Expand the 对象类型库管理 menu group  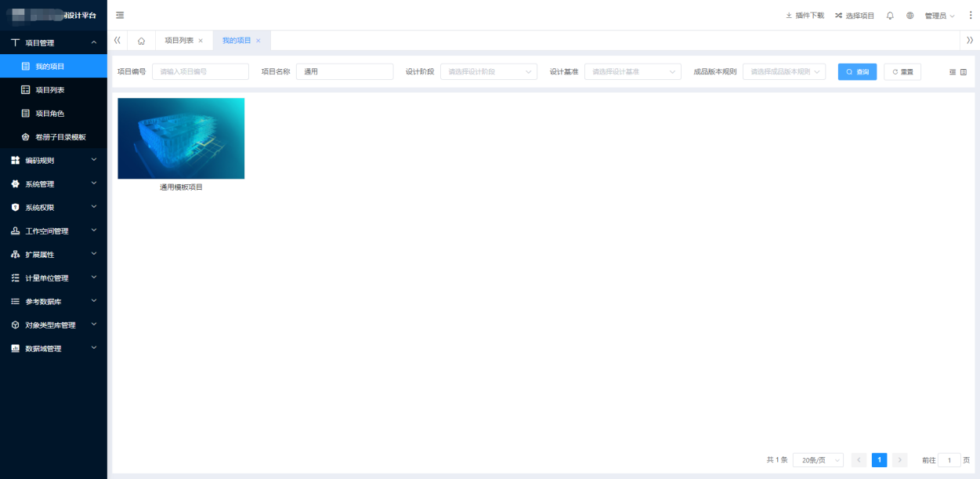click(x=53, y=325)
